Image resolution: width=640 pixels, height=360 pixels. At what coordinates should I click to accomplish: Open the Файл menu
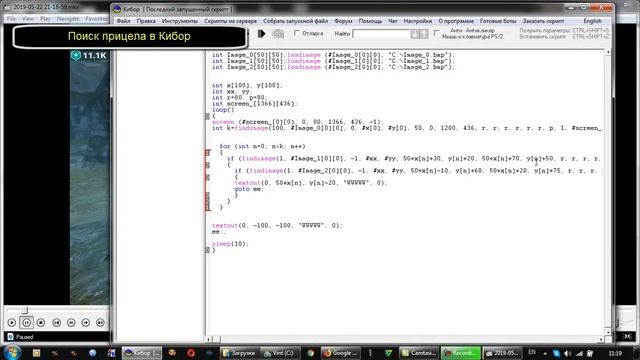tap(123, 21)
